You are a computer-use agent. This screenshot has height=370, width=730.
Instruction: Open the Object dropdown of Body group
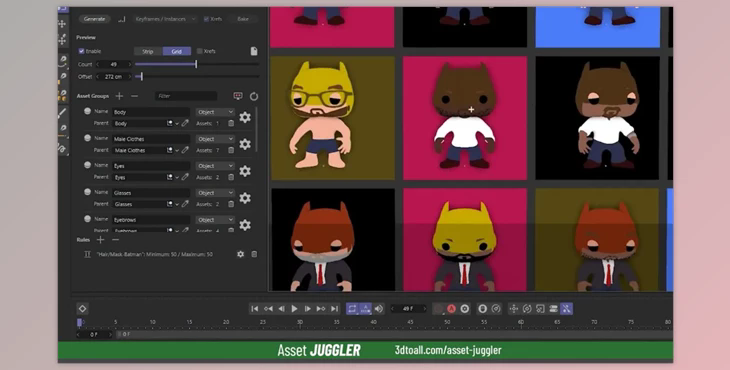(215, 112)
